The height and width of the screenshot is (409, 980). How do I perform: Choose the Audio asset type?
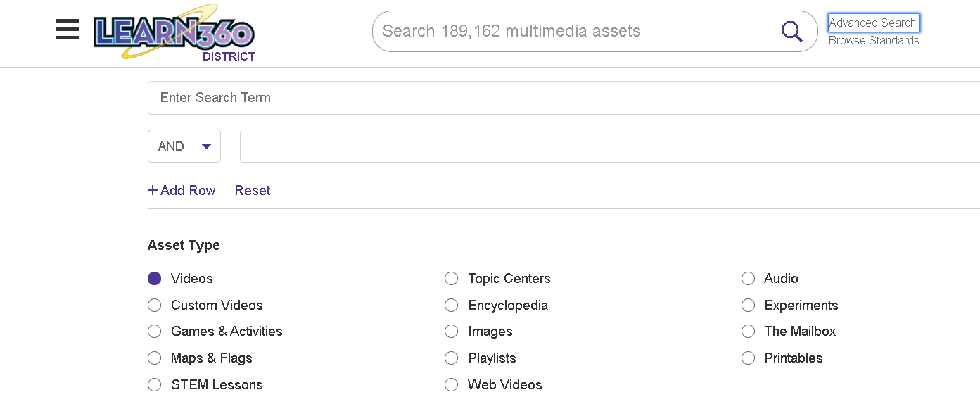[748, 278]
